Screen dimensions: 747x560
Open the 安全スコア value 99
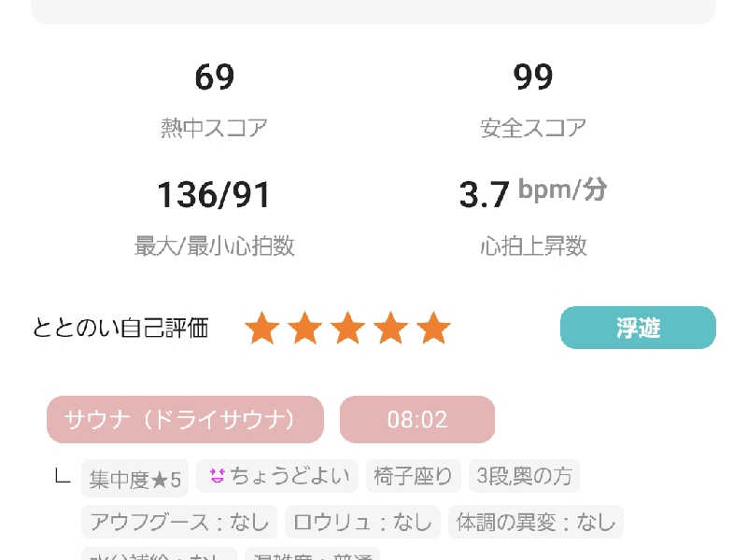[533, 77]
